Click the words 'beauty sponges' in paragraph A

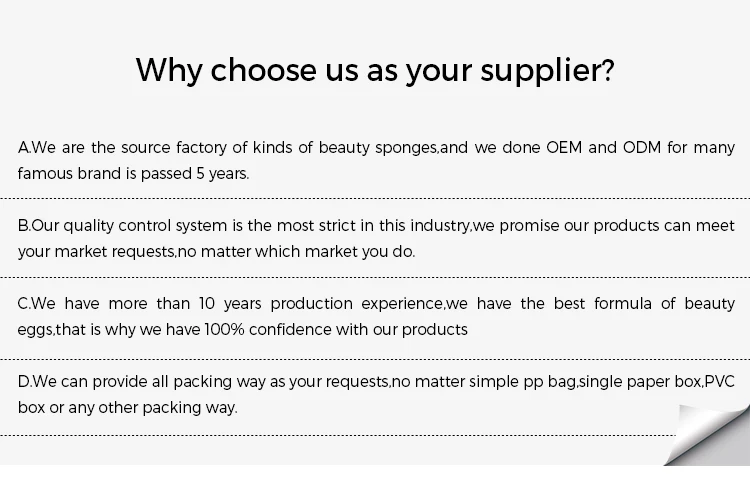point(378,148)
